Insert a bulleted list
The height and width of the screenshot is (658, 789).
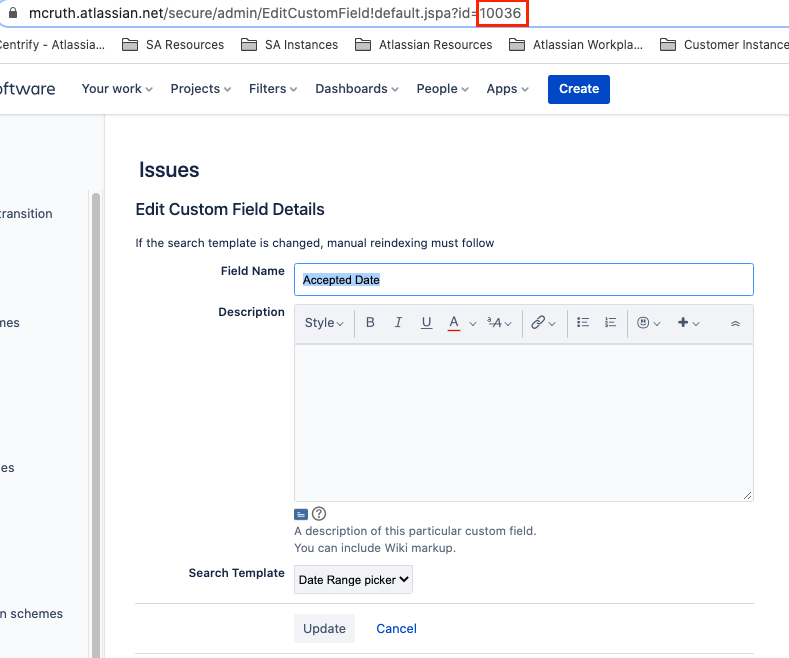click(583, 322)
